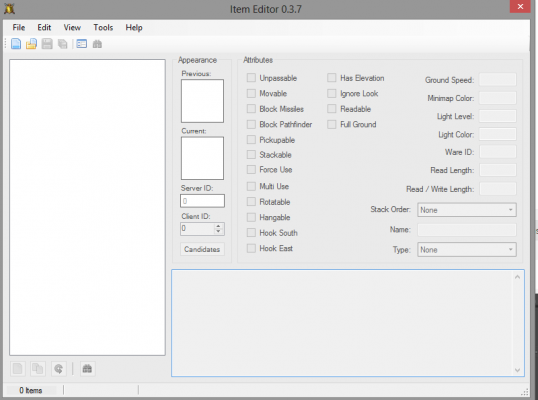Viewport: 538px width, 400px height.
Task: Check the Stackable attribute
Action: [x=251, y=155]
